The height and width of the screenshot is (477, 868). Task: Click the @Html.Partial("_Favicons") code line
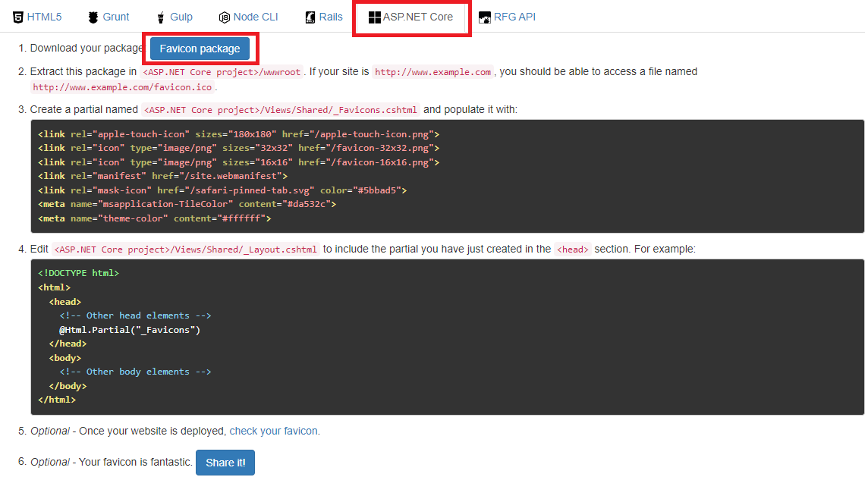click(x=130, y=330)
